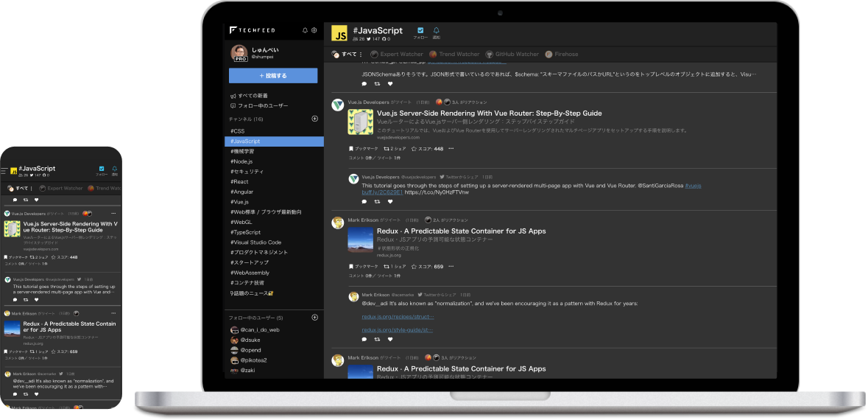The height and width of the screenshot is (420, 868).
Task: Click the star score 659 on laptop
Action: click(427, 267)
